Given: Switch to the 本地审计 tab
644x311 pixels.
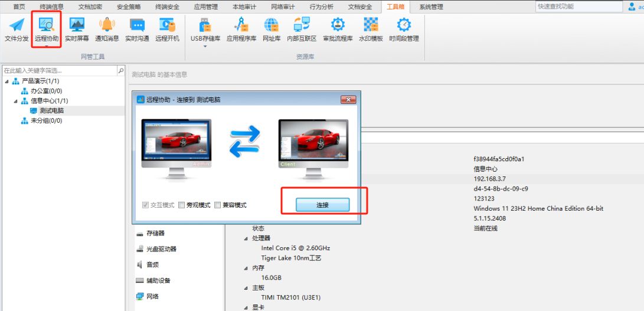Looking at the screenshot, I should click(244, 6).
